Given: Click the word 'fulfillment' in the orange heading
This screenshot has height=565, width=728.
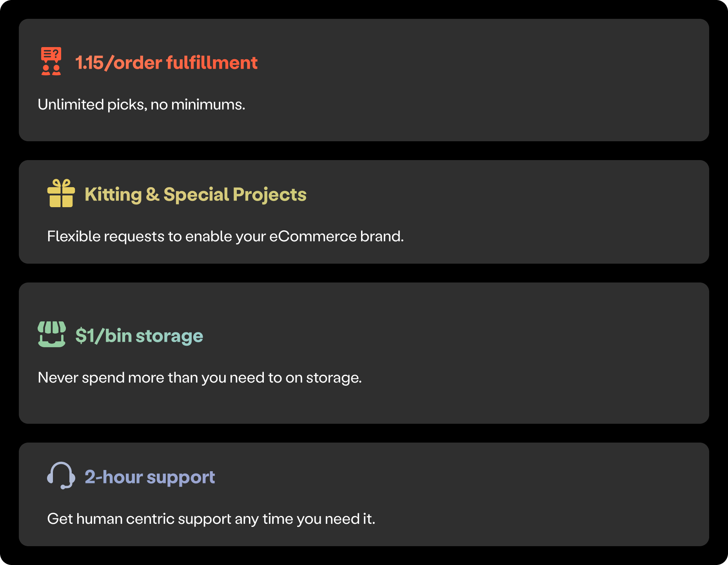Looking at the screenshot, I should click(212, 63).
